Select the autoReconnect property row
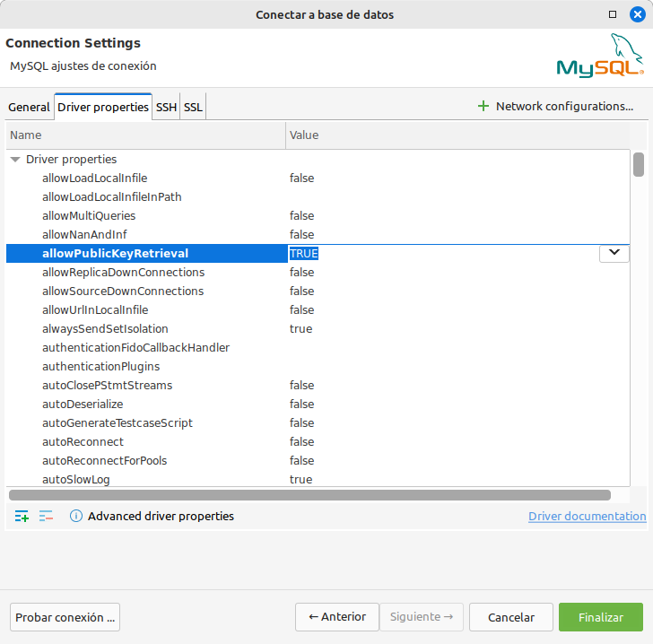Viewport: 653px width, 644px height. tap(83, 441)
